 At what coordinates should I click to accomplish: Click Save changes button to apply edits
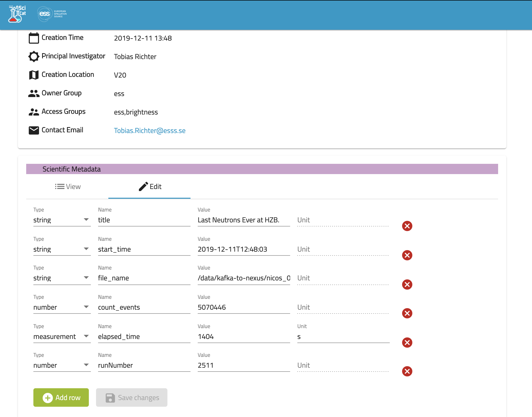point(132,397)
